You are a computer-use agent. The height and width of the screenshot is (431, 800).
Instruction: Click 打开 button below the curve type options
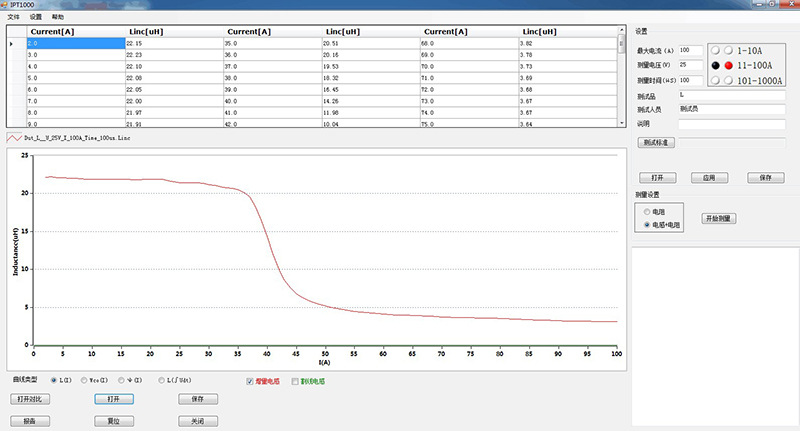(x=114, y=399)
